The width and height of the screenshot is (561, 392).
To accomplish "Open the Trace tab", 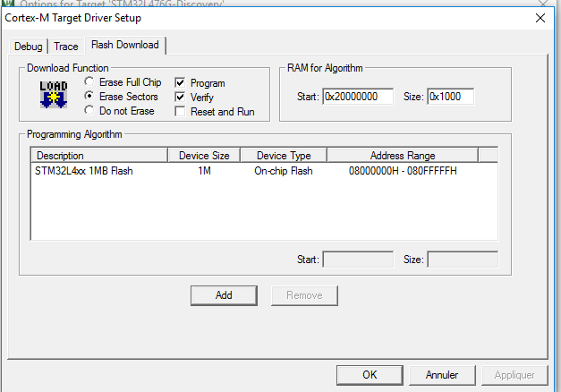I will 66,47.
